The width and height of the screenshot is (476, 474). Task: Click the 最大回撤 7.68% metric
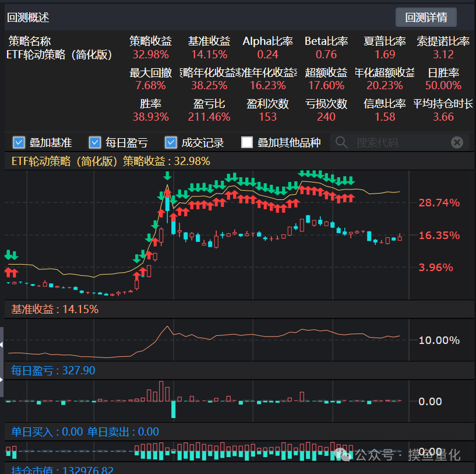pyautogui.click(x=150, y=86)
